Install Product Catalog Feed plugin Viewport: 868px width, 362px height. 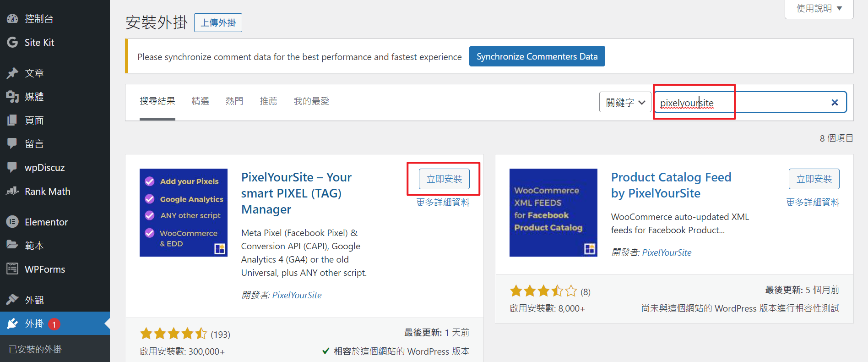point(814,179)
